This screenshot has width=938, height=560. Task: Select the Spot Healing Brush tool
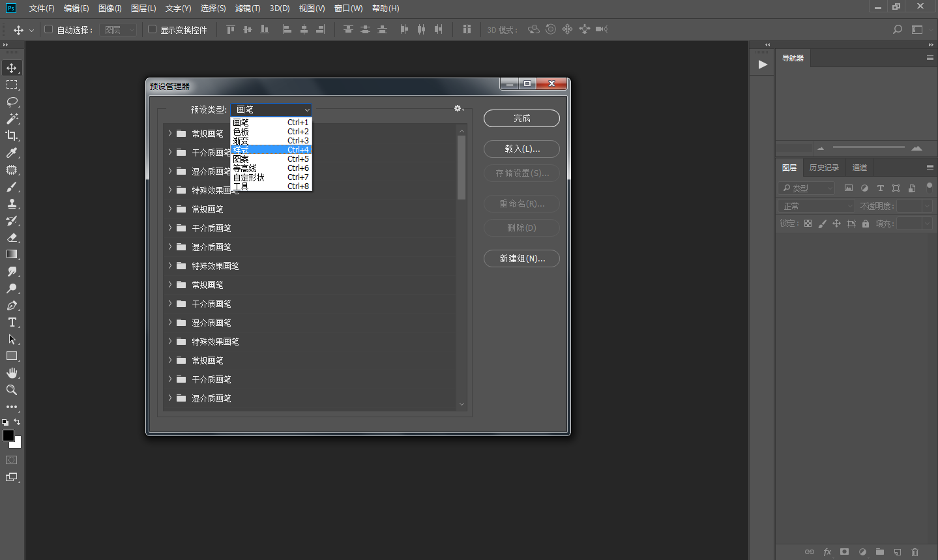pyautogui.click(x=12, y=169)
